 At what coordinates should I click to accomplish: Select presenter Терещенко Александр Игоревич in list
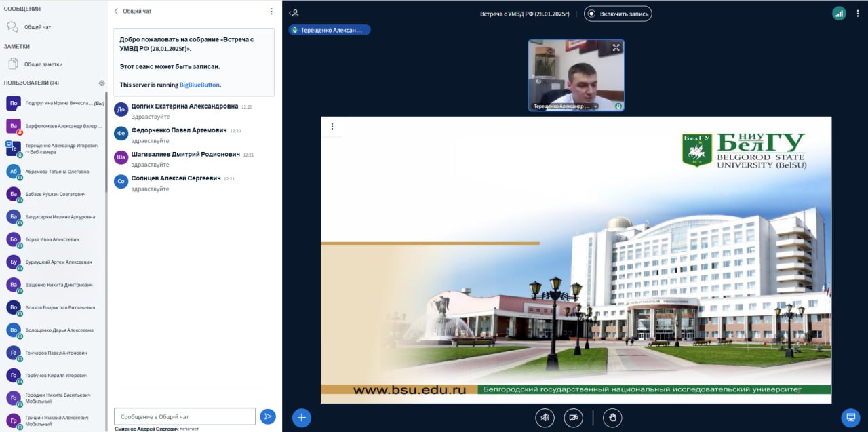54,149
